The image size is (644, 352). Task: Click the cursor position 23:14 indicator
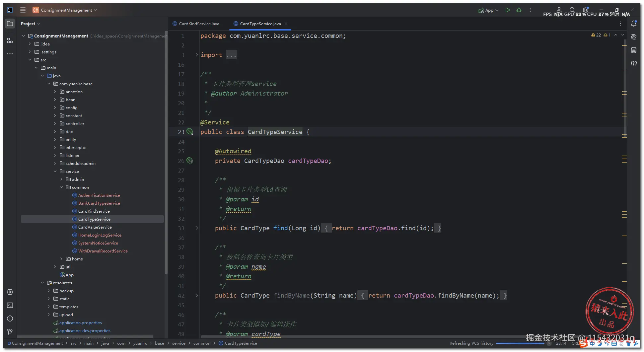(x=561, y=343)
